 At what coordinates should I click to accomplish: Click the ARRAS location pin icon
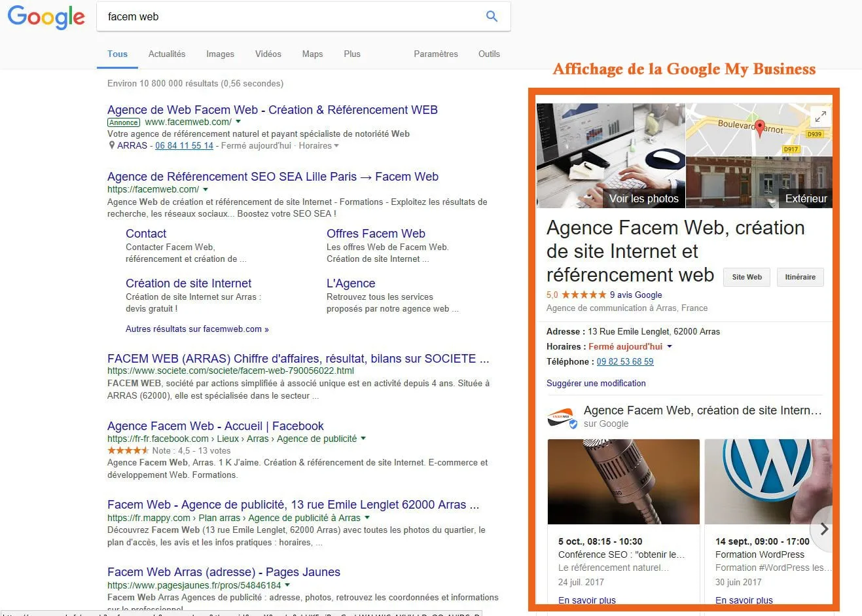(111, 145)
